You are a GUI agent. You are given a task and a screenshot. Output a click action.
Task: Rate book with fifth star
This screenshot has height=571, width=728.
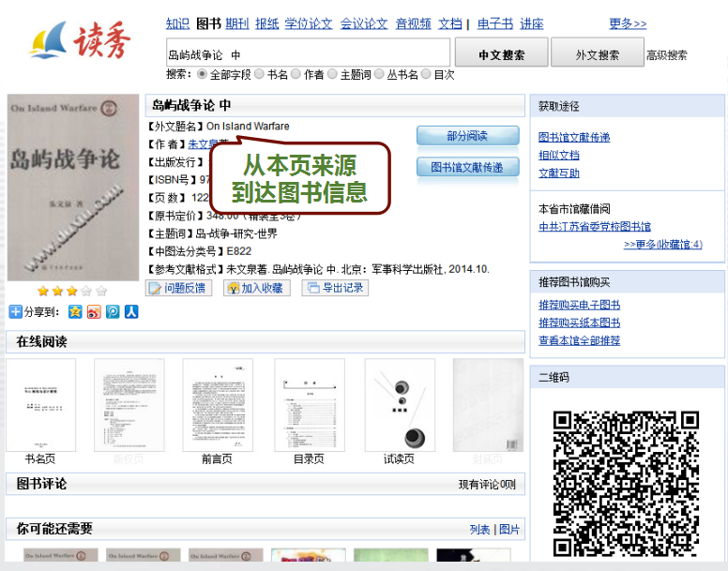101,291
